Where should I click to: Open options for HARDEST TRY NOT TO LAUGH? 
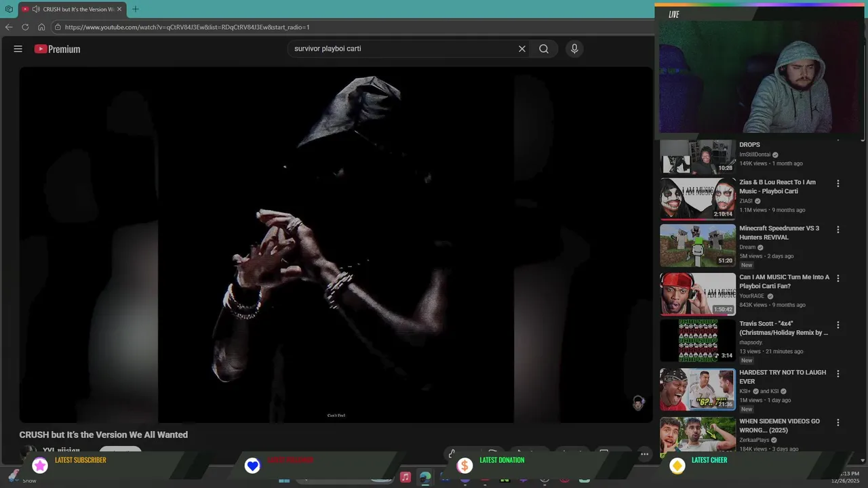pos(838,373)
